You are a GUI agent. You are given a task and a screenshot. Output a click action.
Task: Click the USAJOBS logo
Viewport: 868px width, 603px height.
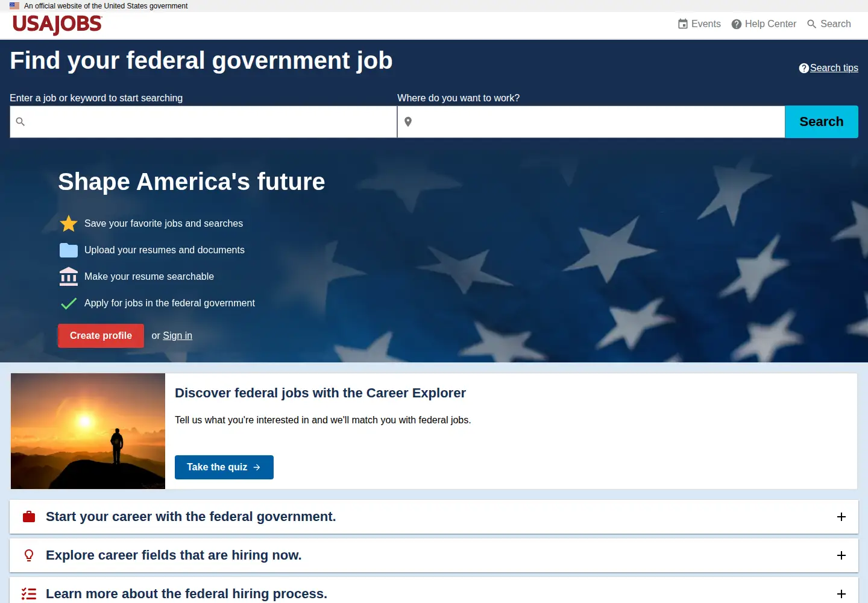(x=57, y=24)
